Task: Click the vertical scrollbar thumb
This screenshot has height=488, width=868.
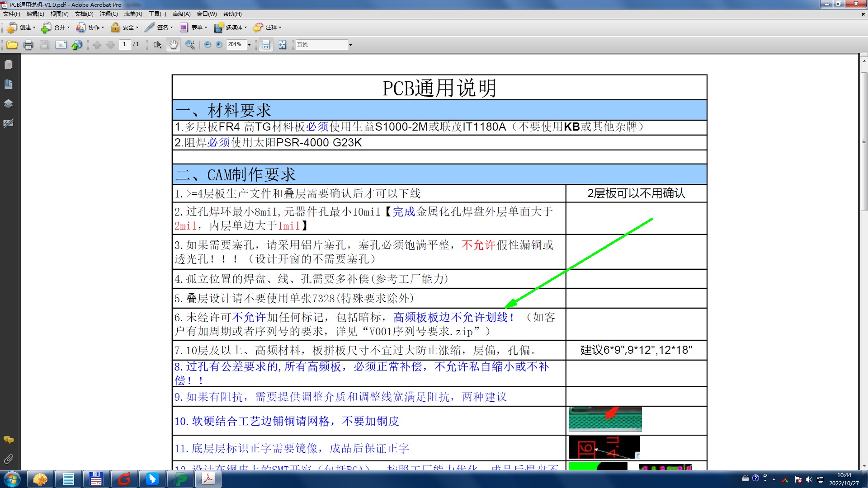Action: coord(863,141)
